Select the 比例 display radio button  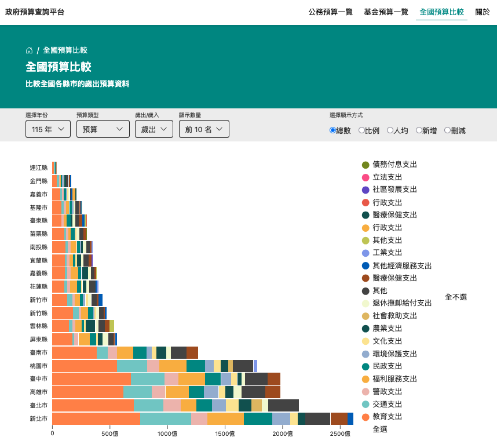(361, 130)
